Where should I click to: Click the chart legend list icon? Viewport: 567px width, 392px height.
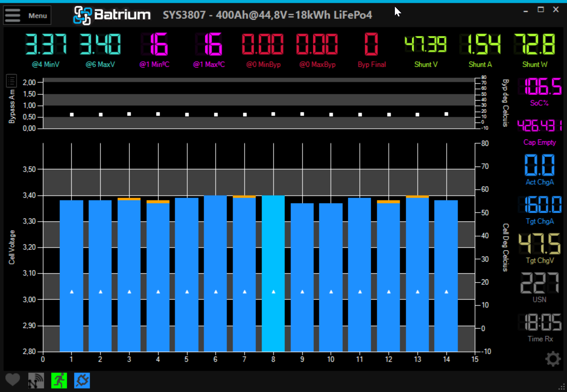(x=11, y=81)
